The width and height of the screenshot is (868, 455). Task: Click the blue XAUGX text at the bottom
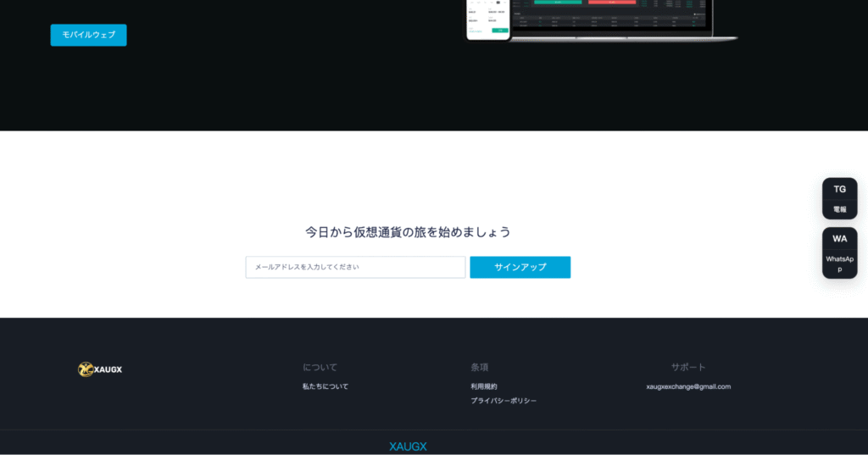pos(408,447)
